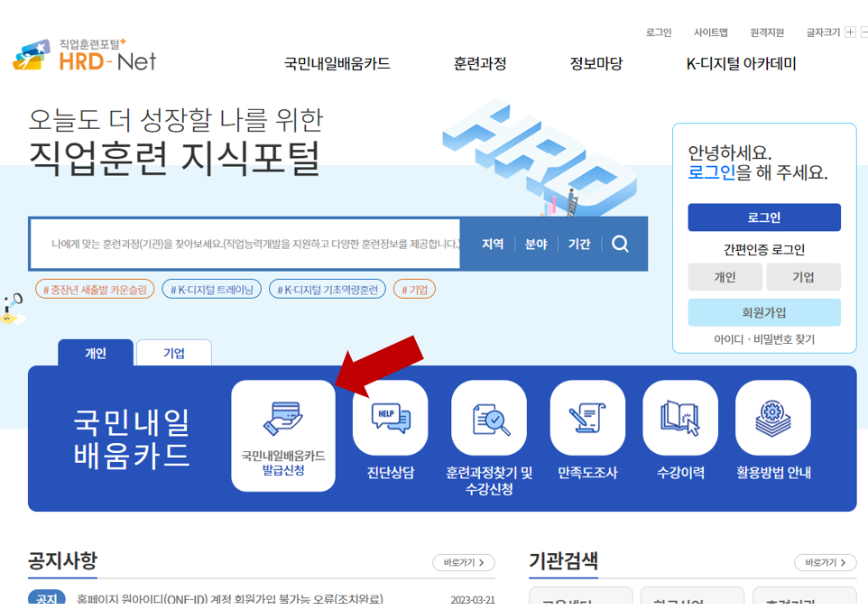Select the 기업 tab above the card panel
The width and height of the screenshot is (868, 610).
click(174, 353)
